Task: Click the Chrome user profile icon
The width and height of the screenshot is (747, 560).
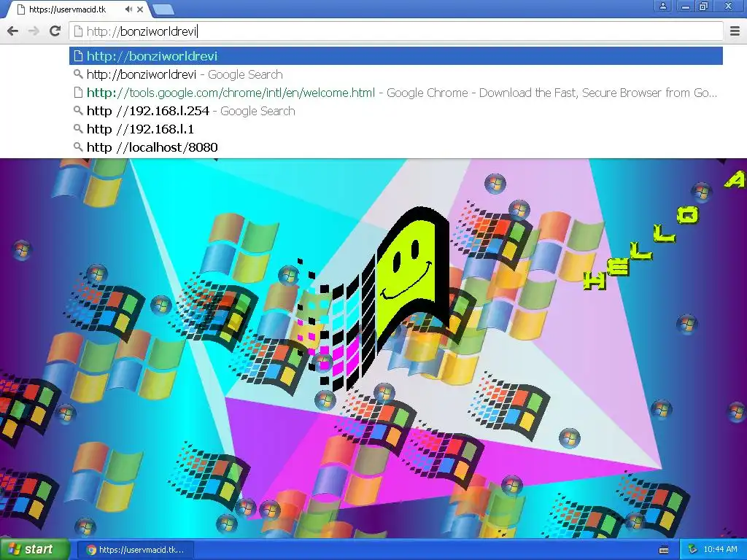Action: (662, 6)
